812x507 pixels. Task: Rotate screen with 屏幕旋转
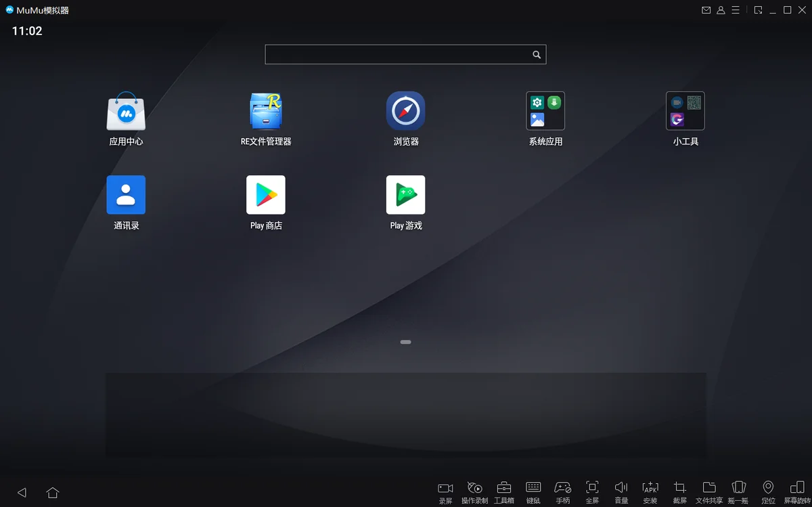coord(798,492)
